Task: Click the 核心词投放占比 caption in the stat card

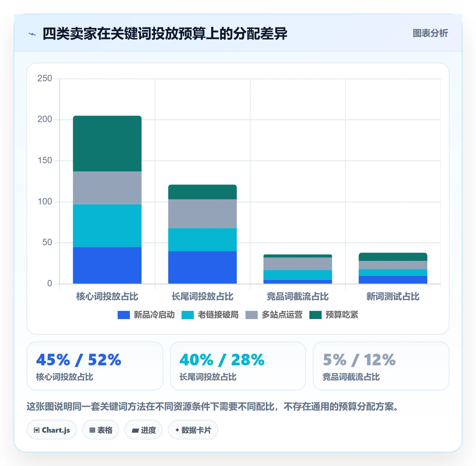Action: click(x=65, y=377)
